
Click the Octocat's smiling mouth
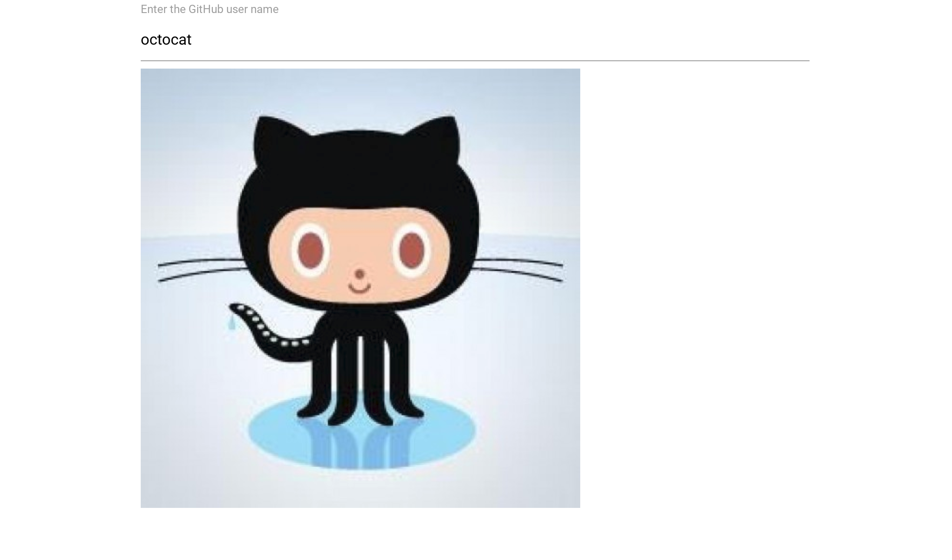click(x=360, y=287)
